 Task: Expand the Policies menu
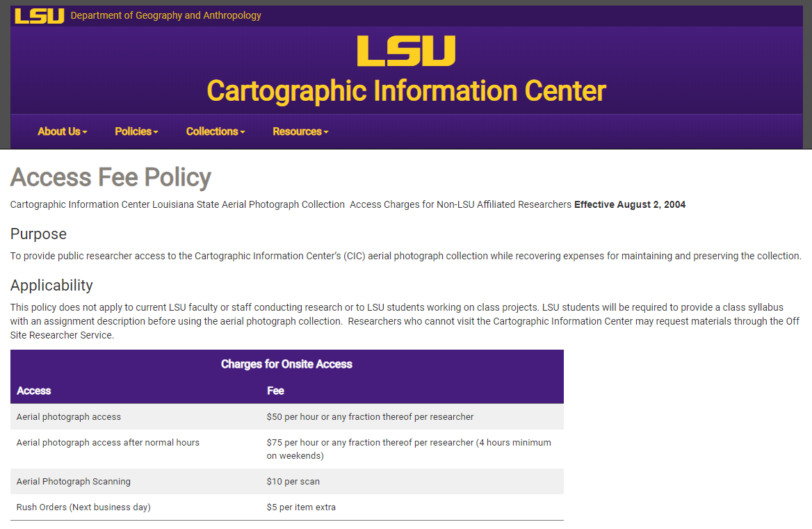[136, 131]
